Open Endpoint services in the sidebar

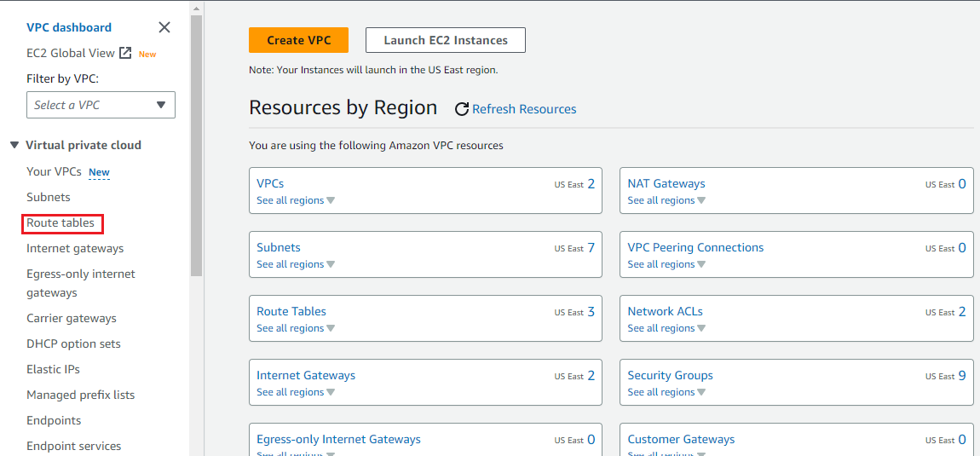(74, 446)
